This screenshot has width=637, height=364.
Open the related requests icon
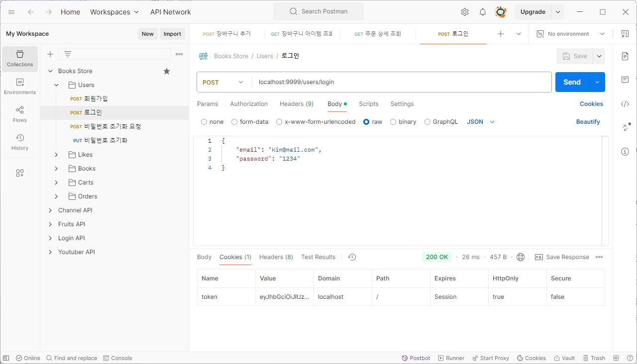tap(625, 128)
